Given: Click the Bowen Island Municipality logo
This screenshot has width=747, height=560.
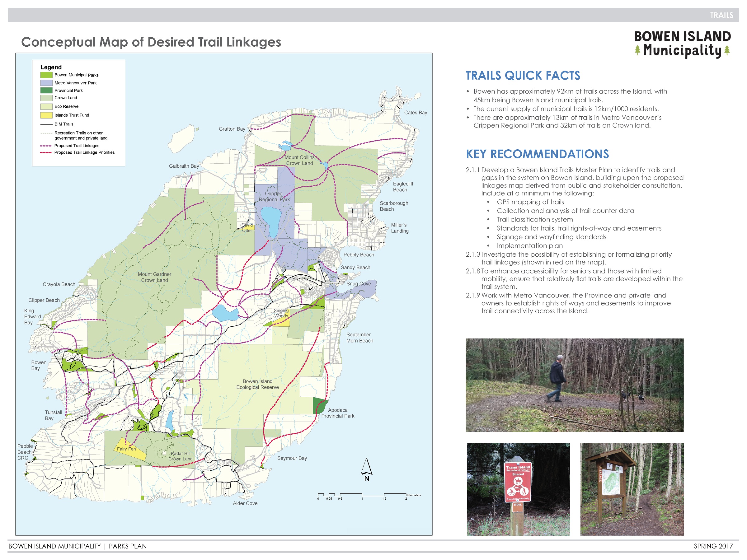Looking at the screenshot, I should point(682,44).
